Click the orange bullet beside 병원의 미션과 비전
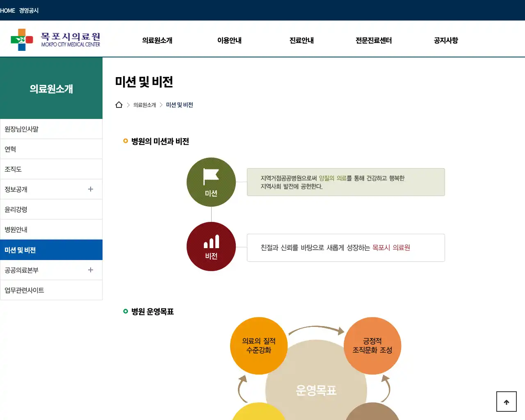This screenshot has width=525, height=420. [125, 141]
